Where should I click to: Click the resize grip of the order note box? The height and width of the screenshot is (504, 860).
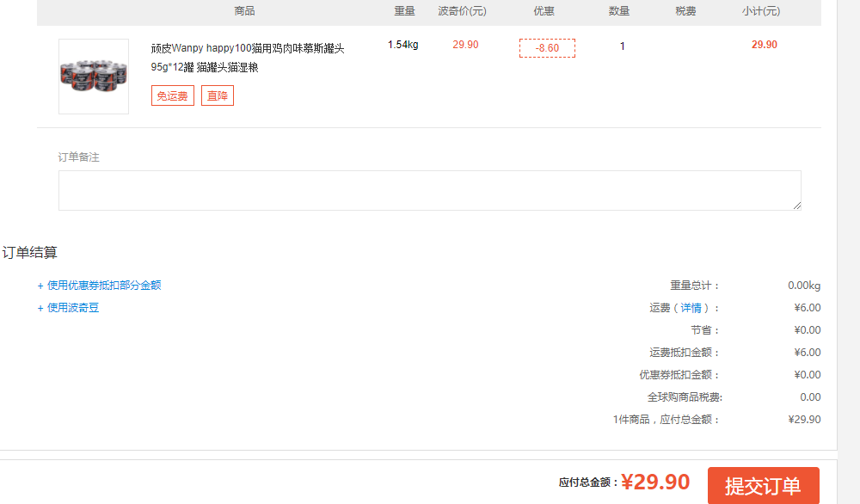pos(797,206)
